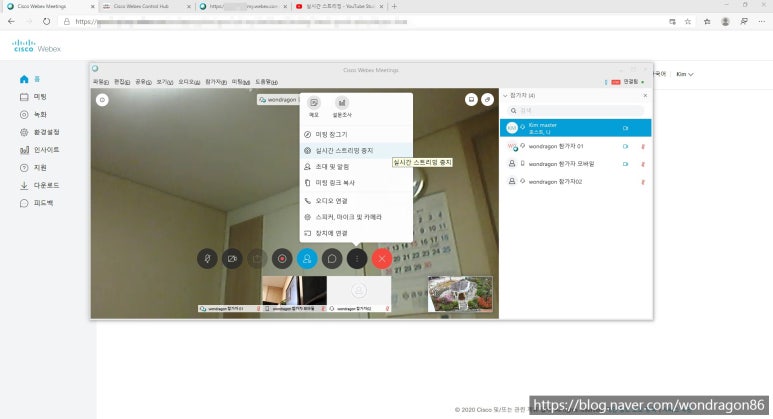The image size is (773, 419).
Task: Open the 미팅 menu in Webex Meetings
Action: (241, 82)
